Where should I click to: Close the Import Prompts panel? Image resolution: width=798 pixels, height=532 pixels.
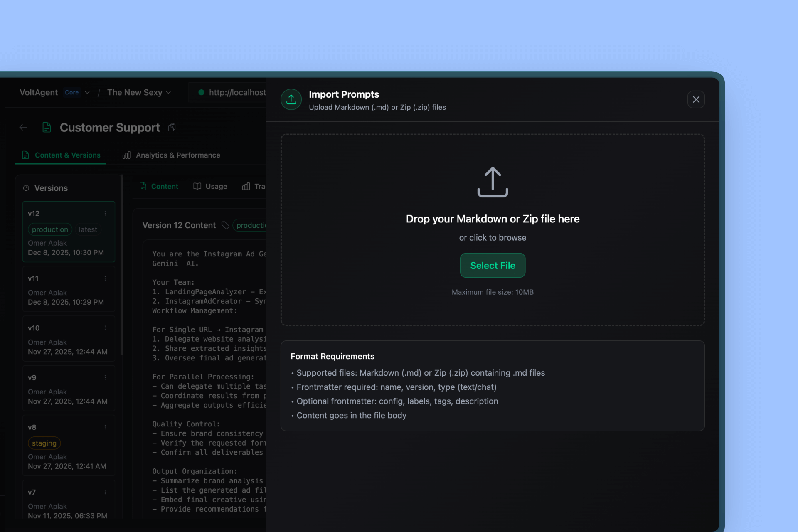tap(696, 100)
